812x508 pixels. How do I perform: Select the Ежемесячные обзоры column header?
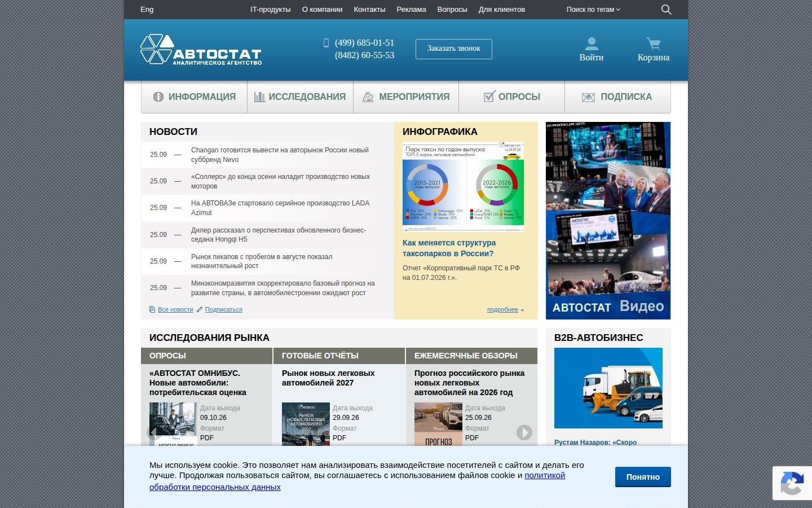point(471,356)
